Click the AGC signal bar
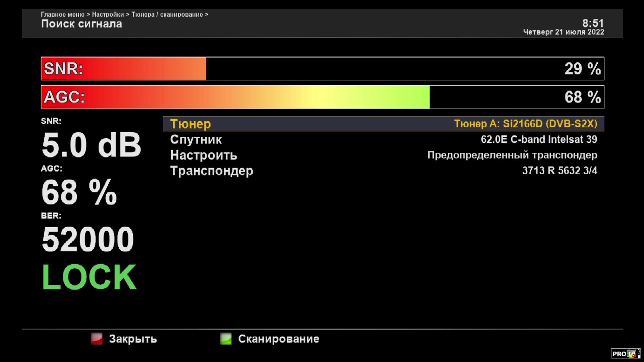Viewport: 644px width, 362px height. pyautogui.click(x=322, y=97)
